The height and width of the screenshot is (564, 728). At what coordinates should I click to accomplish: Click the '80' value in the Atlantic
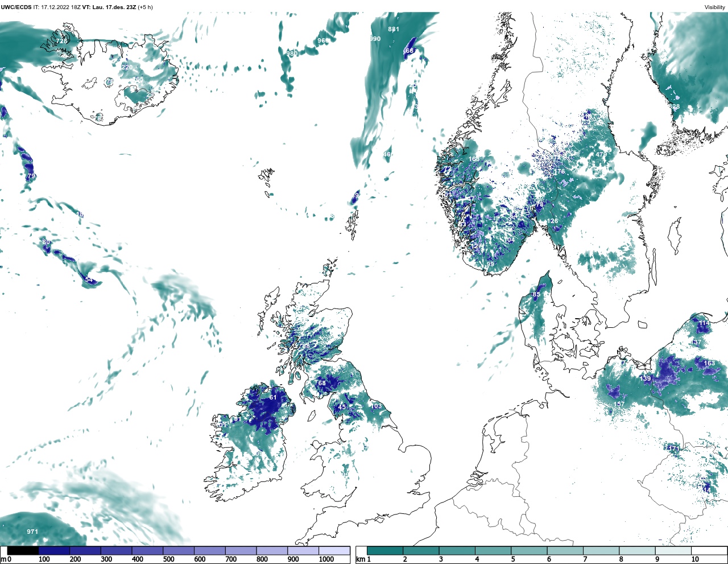pyautogui.click(x=46, y=242)
